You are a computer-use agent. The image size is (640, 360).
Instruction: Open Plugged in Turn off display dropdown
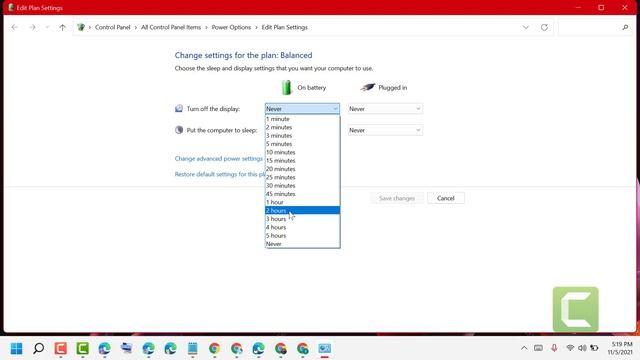(385, 109)
